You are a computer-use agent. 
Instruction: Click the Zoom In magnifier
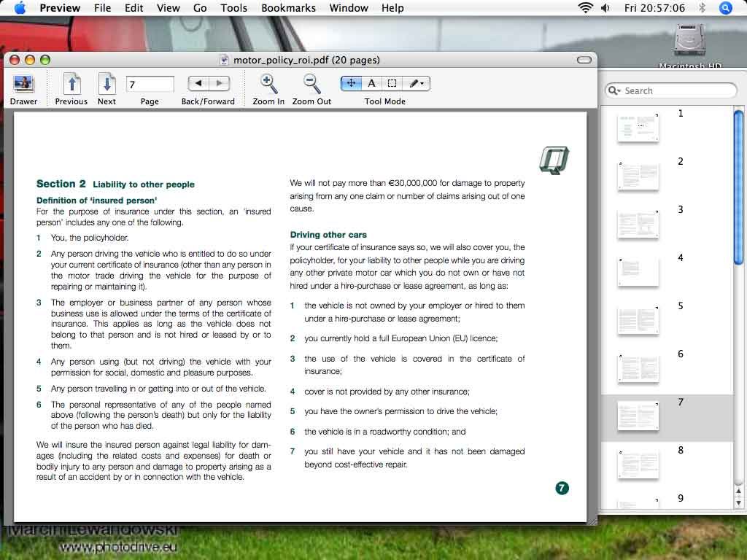click(268, 84)
